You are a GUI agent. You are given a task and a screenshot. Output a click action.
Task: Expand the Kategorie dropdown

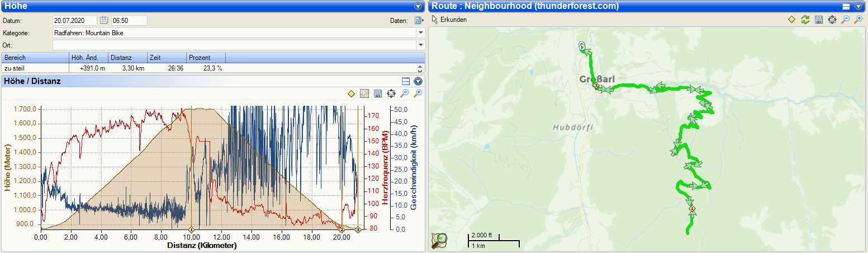click(420, 33)
